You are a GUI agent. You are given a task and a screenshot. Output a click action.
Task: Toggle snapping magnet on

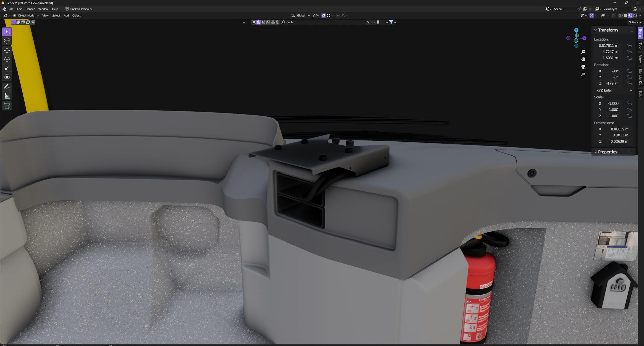point(323,16)
